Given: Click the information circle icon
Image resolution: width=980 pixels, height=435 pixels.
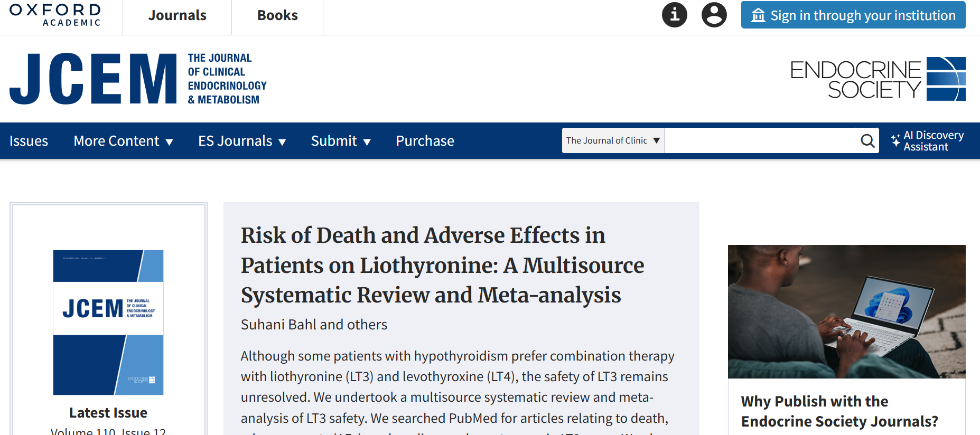Looking at the screenshot, I should [x=674, y=15].
